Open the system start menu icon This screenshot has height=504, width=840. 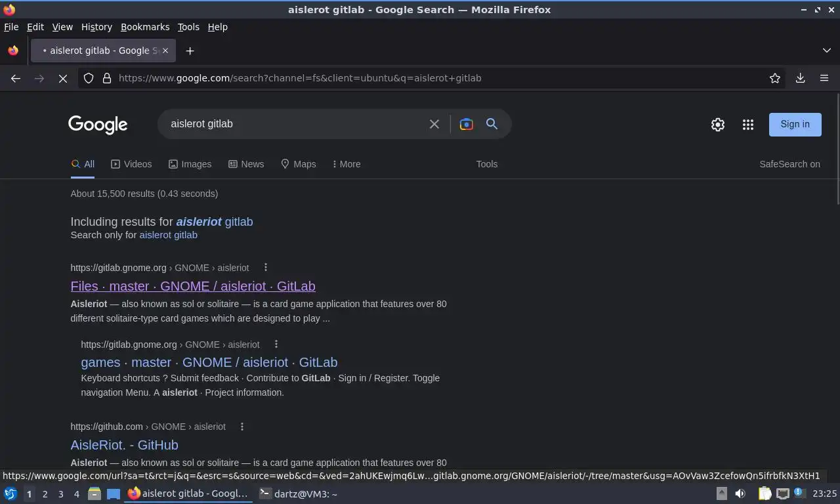10,493
